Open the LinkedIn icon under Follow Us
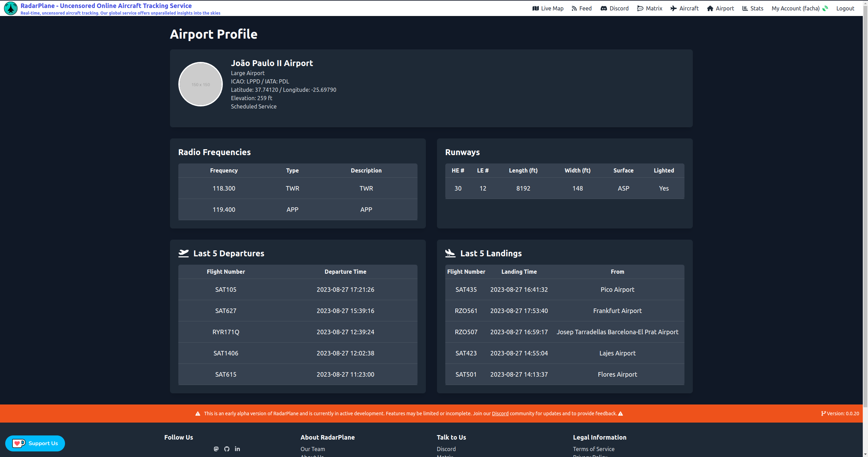 tap(237, 449)
